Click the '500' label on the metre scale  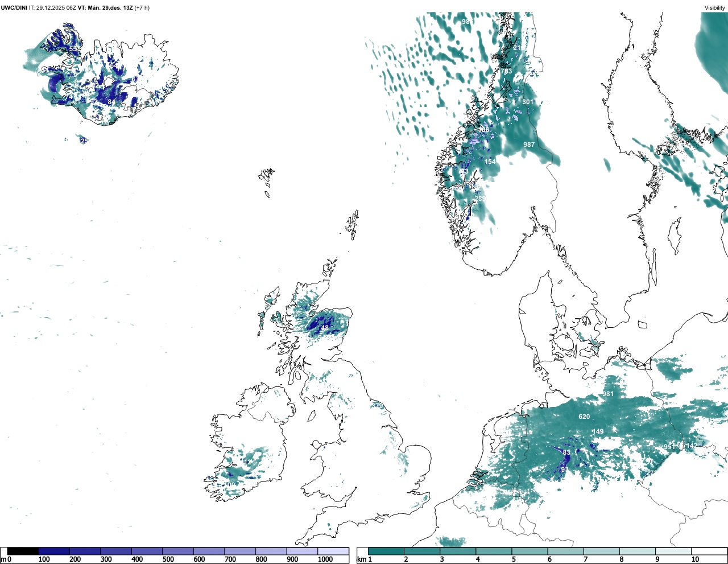168,559
